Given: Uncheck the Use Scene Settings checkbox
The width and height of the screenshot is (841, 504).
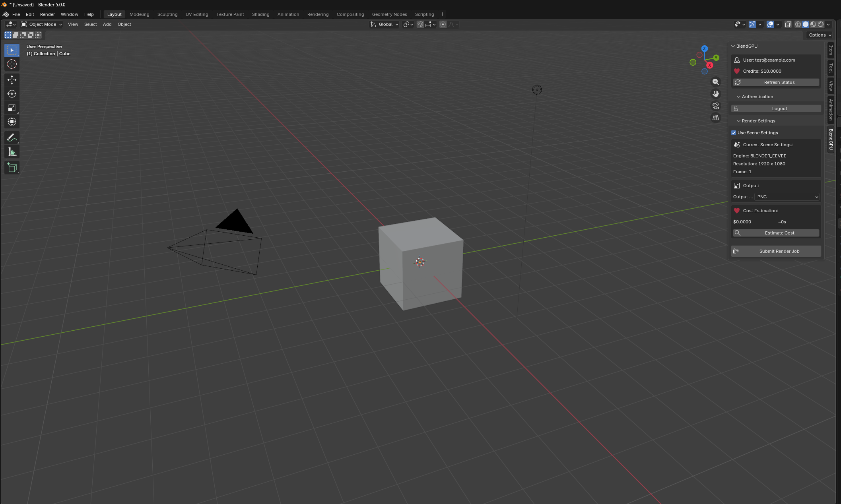Looking at the screenshot, I should pyautogui.click(x=734, y=133).
